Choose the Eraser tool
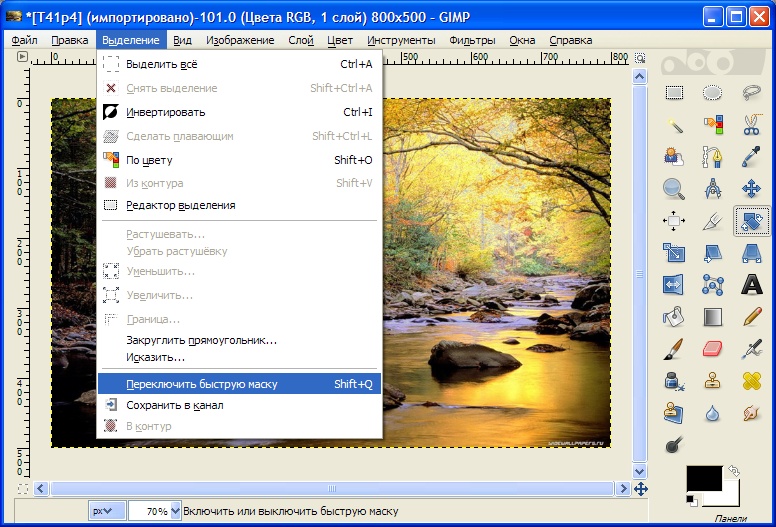 [x=713, y=348]
